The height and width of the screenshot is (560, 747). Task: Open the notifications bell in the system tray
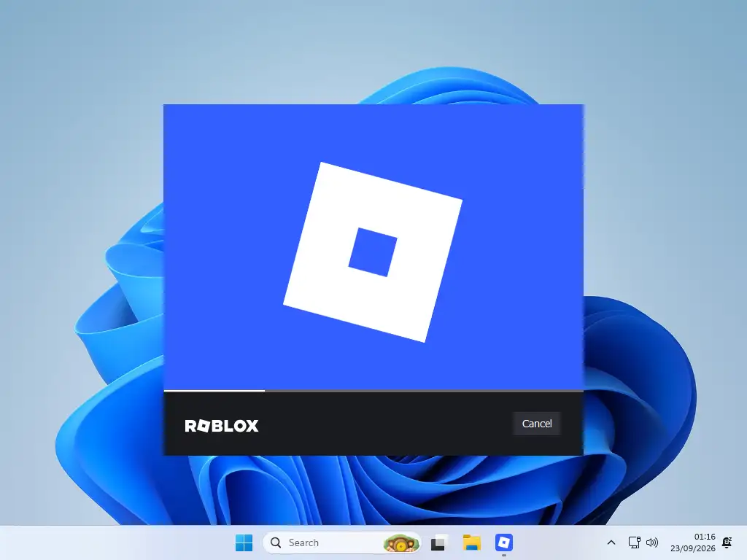coord(727,542)
